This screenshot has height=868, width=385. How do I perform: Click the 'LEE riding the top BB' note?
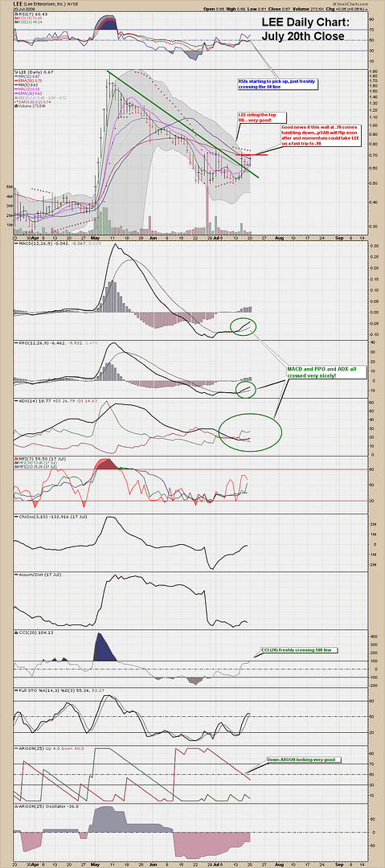tap(262, 117)
